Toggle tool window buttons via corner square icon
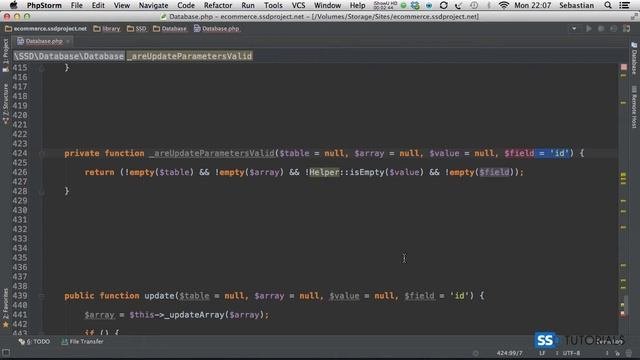 tap(6, 353)
